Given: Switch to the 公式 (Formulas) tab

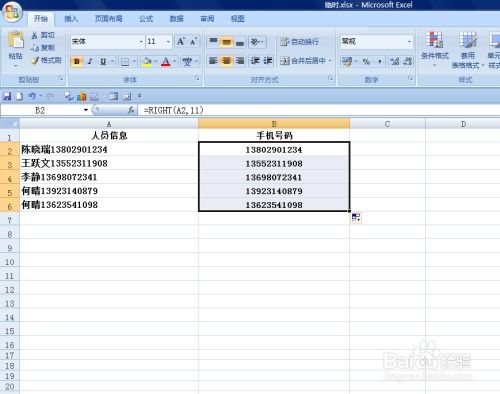Looking at the screenshot, I should 146,19.
